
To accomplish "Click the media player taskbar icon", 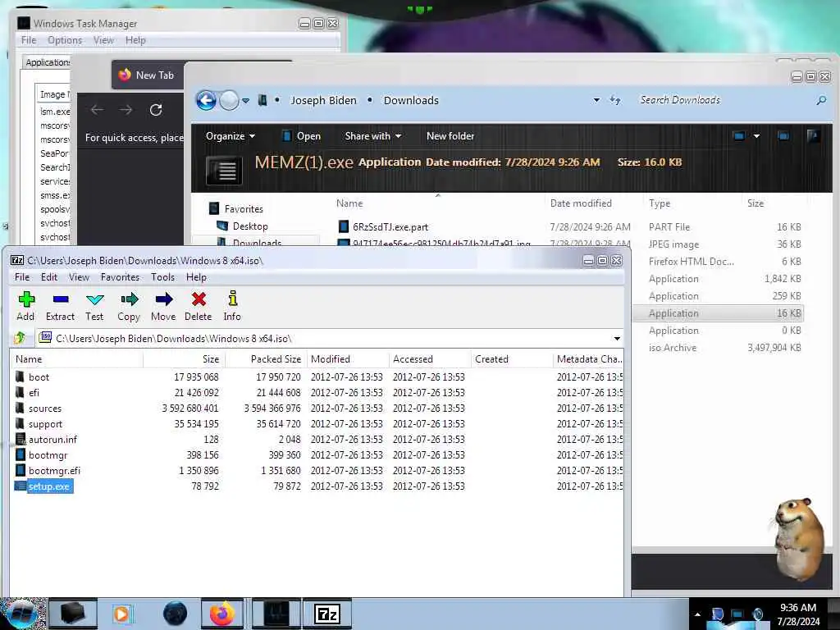I will tap(122, 614).
